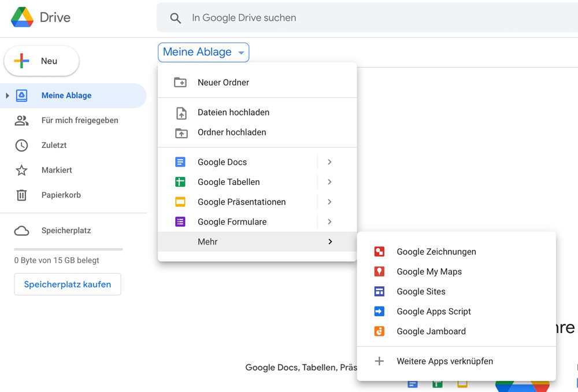Open Papierkorb in the sidebar
The height and width of the screenshot is (392, 578).
coord(73,195)
